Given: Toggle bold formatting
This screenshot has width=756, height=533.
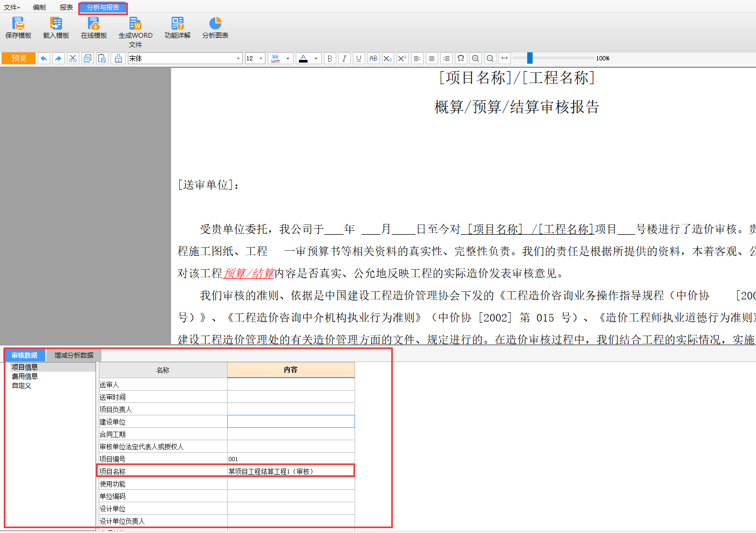Looking at the screenshot, I should tap(330, 58).
